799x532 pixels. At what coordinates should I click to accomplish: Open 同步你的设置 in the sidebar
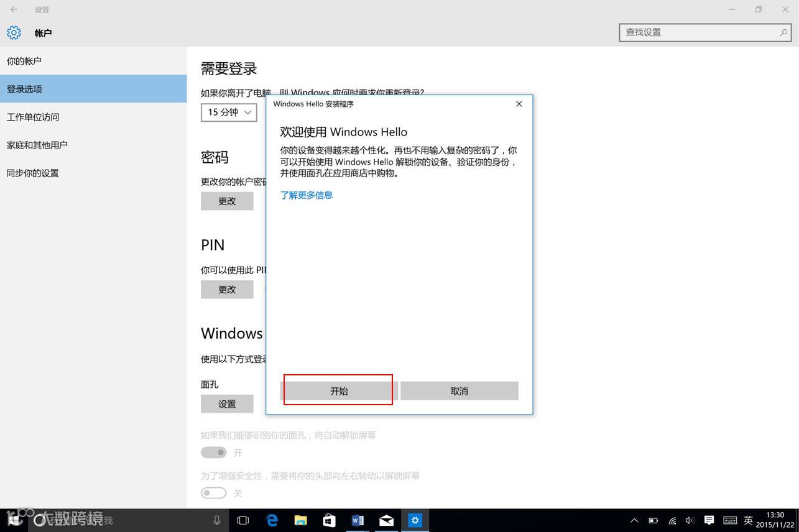point(93,173)
